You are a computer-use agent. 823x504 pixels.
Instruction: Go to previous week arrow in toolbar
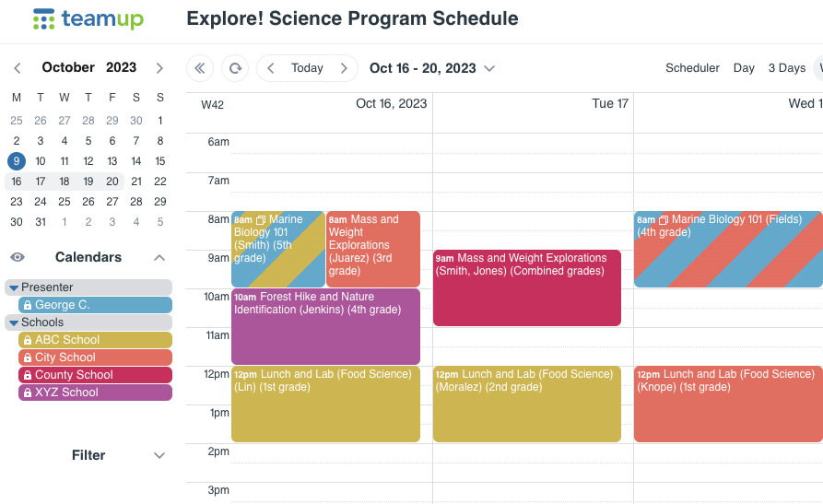271,68
